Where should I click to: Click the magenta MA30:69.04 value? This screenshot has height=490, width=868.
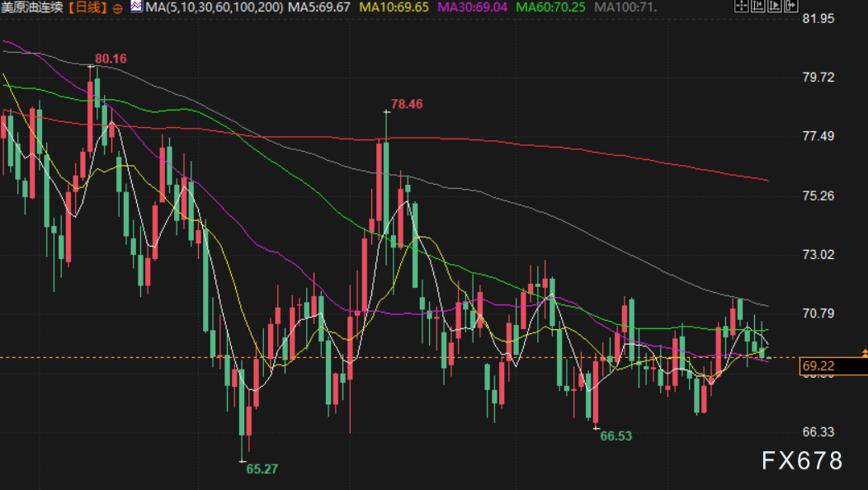pyautogui.click(x=472, y=7)
